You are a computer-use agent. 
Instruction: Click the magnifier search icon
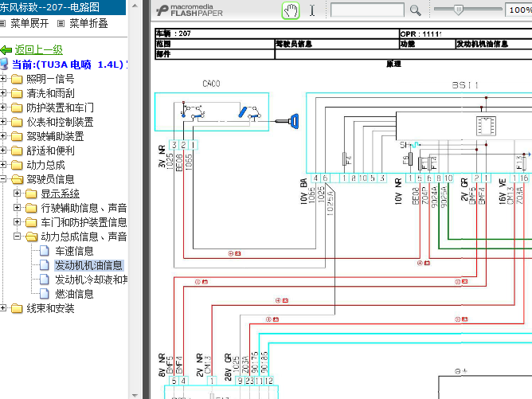[415, 10]
